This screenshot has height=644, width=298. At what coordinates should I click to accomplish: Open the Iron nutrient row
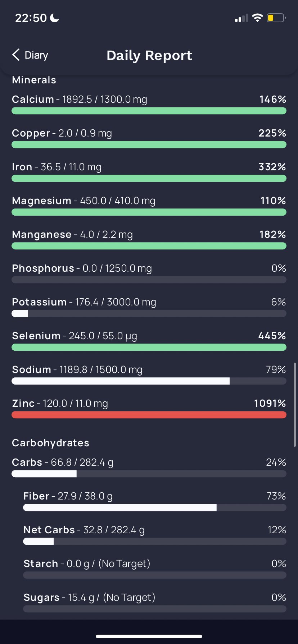(149, 172)
